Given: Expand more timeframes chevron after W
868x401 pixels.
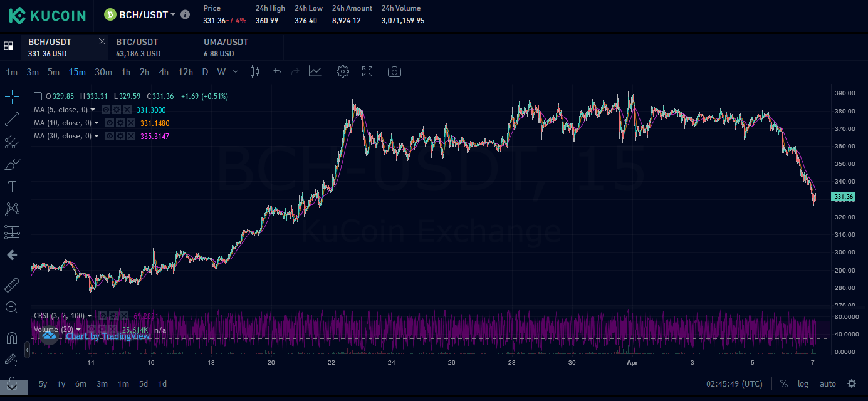Looking at the screenshot, I should tap(236, 71).
